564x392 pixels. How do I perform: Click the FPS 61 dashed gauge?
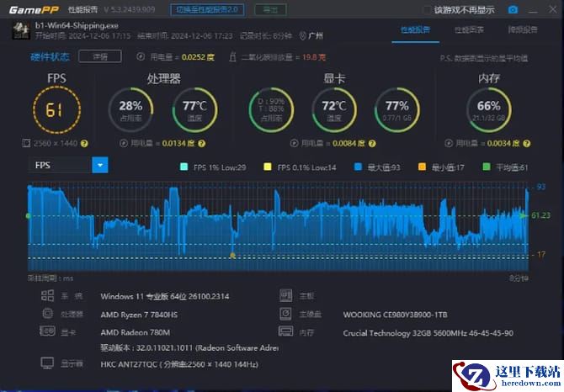tap(56, 109)
